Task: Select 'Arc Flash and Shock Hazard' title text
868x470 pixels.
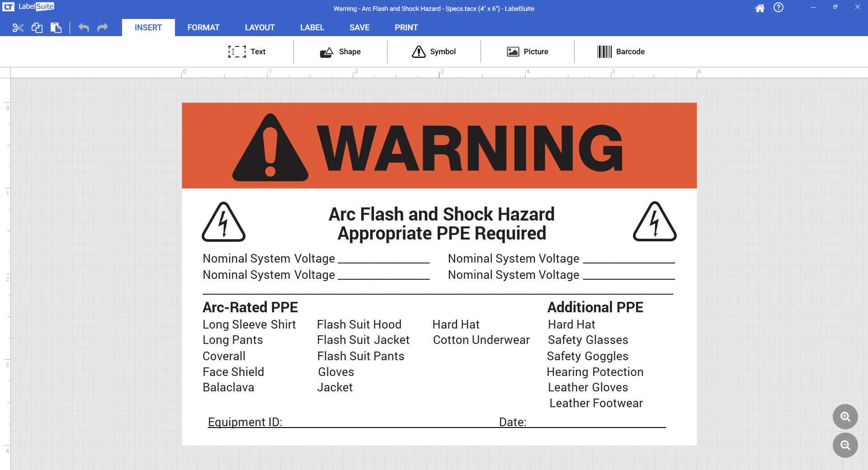Action: pos(442,214)
